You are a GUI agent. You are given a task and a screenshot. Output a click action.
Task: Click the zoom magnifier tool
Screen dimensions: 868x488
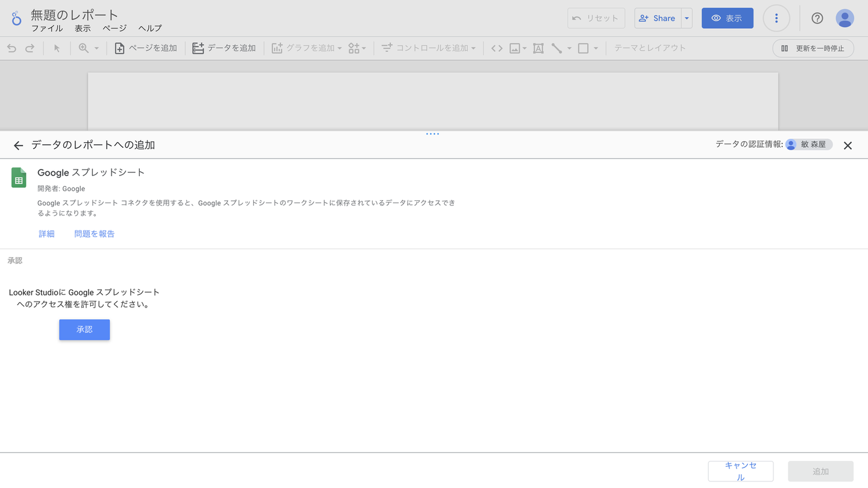click(x=84, y=48)
